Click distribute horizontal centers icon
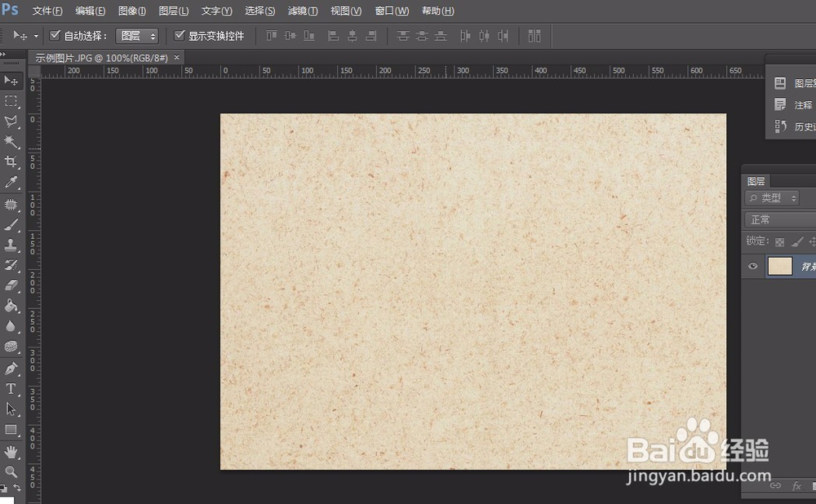 point(485,35)
